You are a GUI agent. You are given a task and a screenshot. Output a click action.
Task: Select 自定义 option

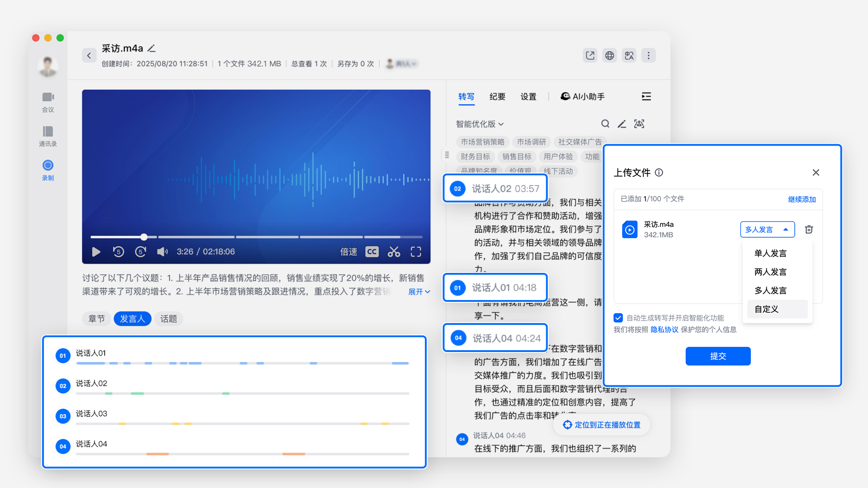coord(777,309)
